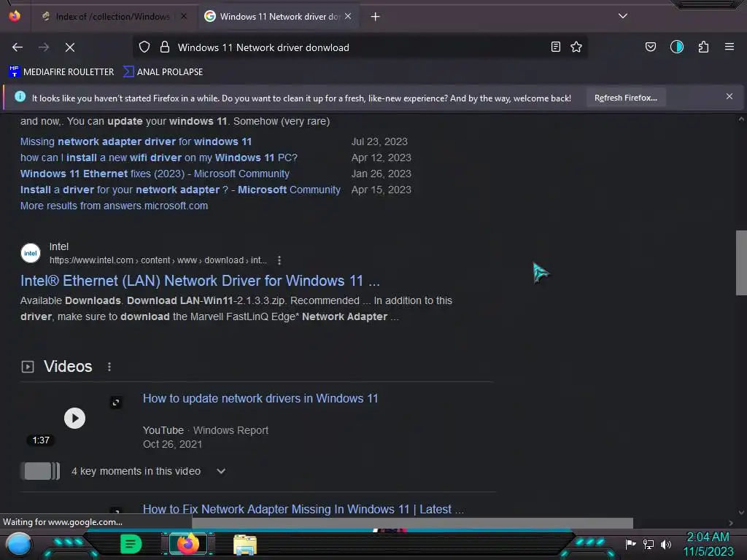Open Windows 11 Ethernet fixes link
This screenshot has height=560, width=747.
[155, 174]
